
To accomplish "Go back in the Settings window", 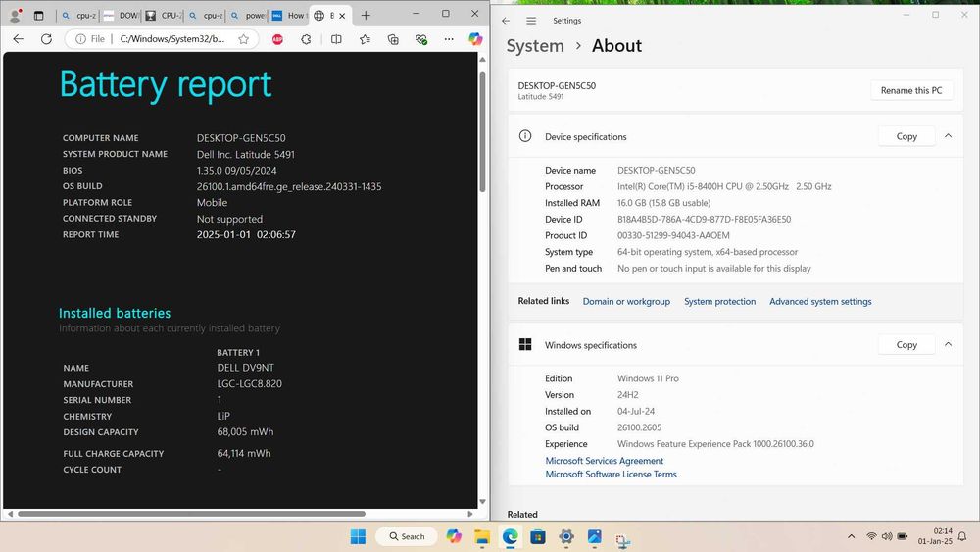I will pyautogui.click(x=506, y=21).
